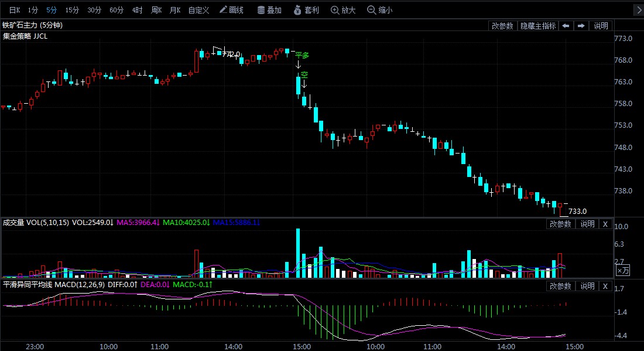The height and width of the screenshot is (351, 644).
Task: Open 说明 in the MACD panel
Action: 587,286
